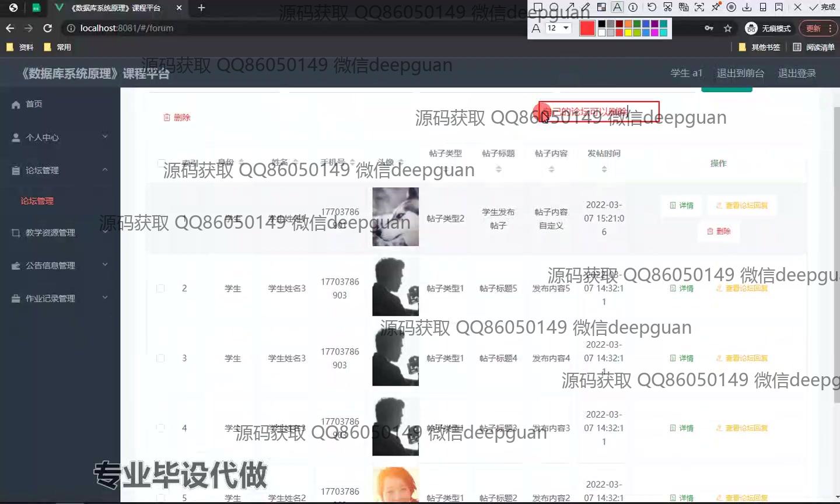Check the checkbox for row 2
The width and height of the screenshot is (840, 504).
coord(160,288)
